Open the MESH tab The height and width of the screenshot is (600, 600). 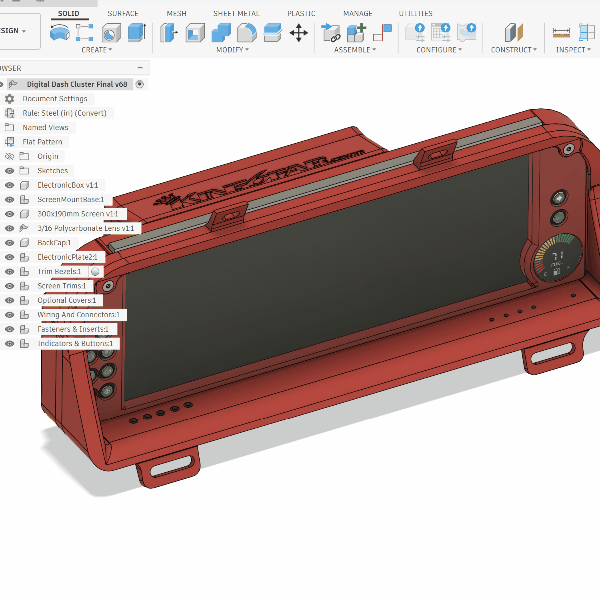[176, 14]
